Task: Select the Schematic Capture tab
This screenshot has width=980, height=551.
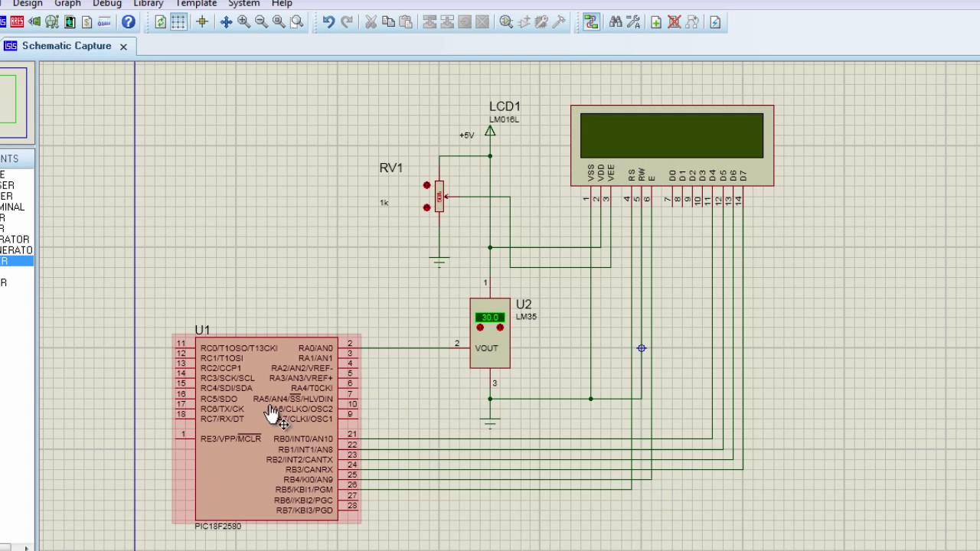Action: pos(67,46)
